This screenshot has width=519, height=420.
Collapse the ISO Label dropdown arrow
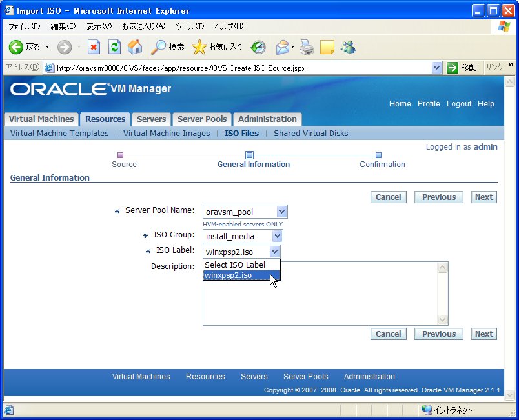tap(275, 252)
